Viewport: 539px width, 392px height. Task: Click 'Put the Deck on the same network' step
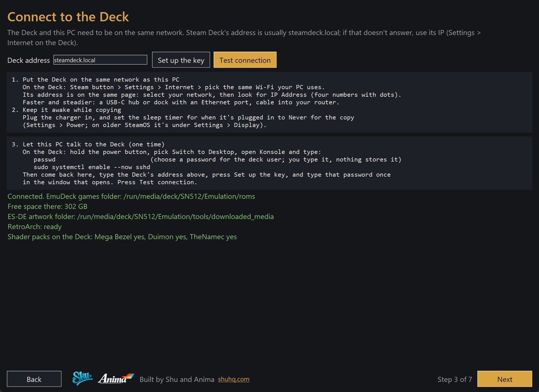96,80
